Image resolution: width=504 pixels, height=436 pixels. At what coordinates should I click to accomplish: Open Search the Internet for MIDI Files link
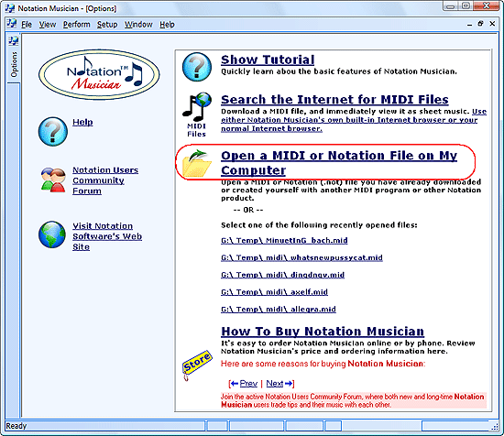[334, 100]
